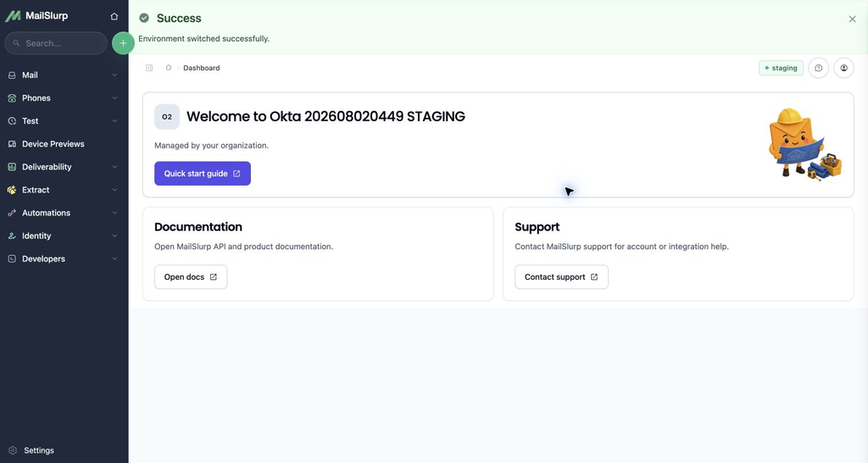
Task: Expand the Mail menu chevron
Action: point(114,75)
